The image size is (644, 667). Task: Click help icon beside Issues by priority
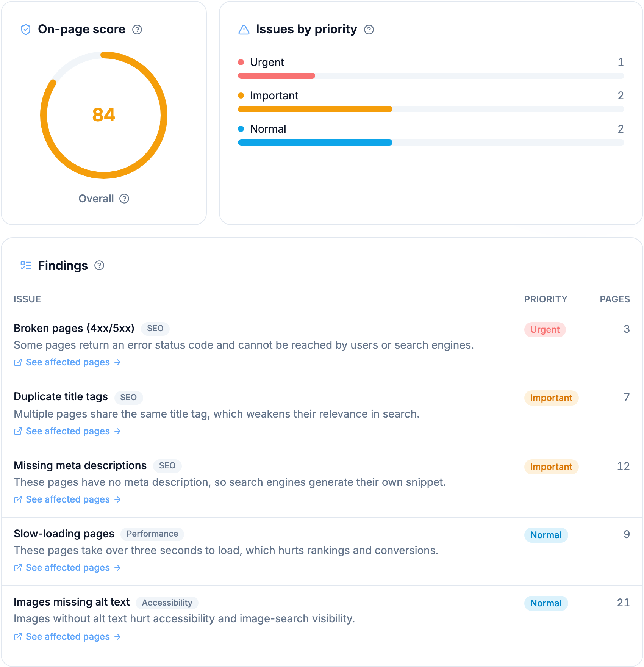coord(369,30)
